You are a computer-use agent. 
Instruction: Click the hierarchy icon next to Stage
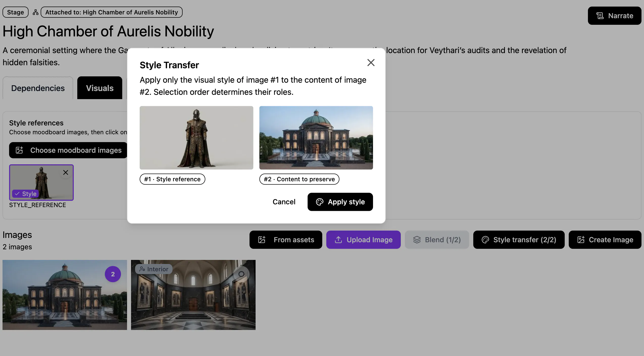pyautogui.click(x=36, y=12)
